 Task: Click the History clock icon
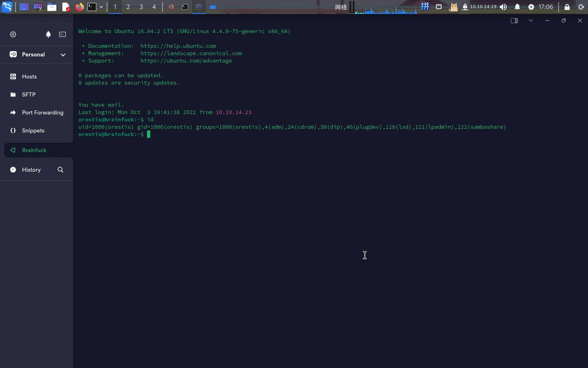[13, 170]
